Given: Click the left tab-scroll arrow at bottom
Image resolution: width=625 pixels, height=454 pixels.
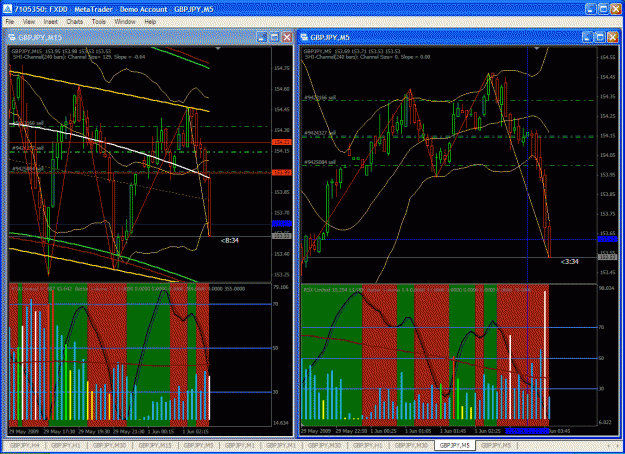Looking at the screenshot, I should click(609, 445).
